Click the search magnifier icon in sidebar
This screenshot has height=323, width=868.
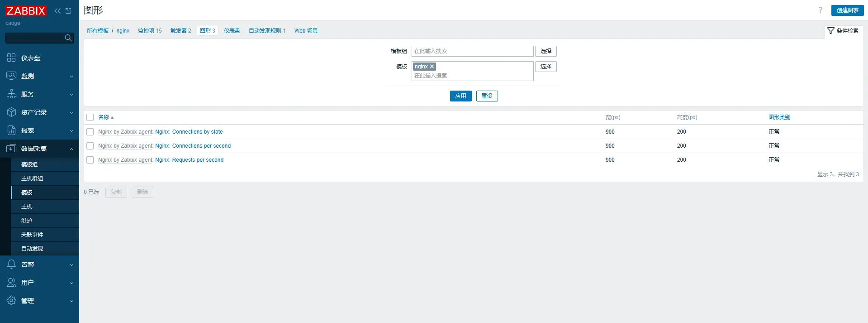[x=68, y=38]
